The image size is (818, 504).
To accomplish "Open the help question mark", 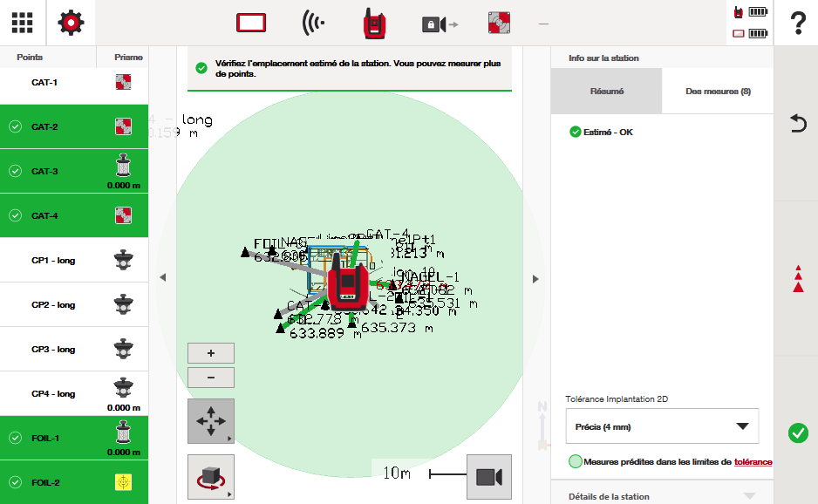I will (x=797, y=24).
